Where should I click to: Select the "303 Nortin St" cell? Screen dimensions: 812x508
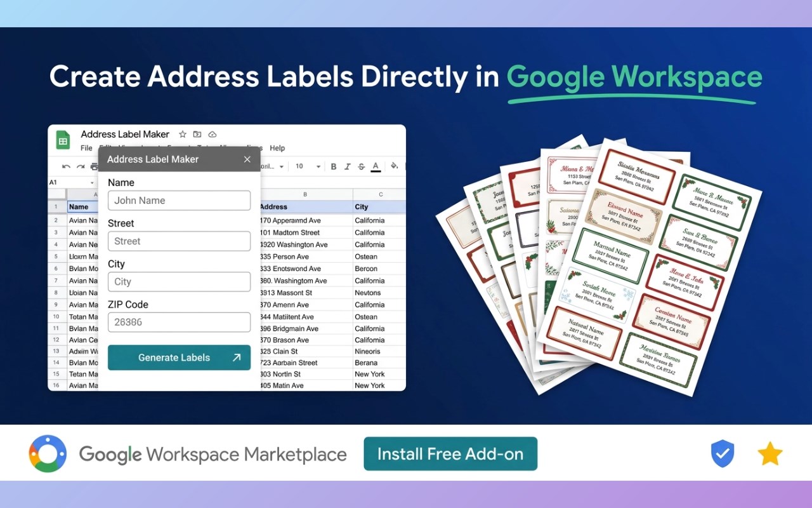click(306, 374)
